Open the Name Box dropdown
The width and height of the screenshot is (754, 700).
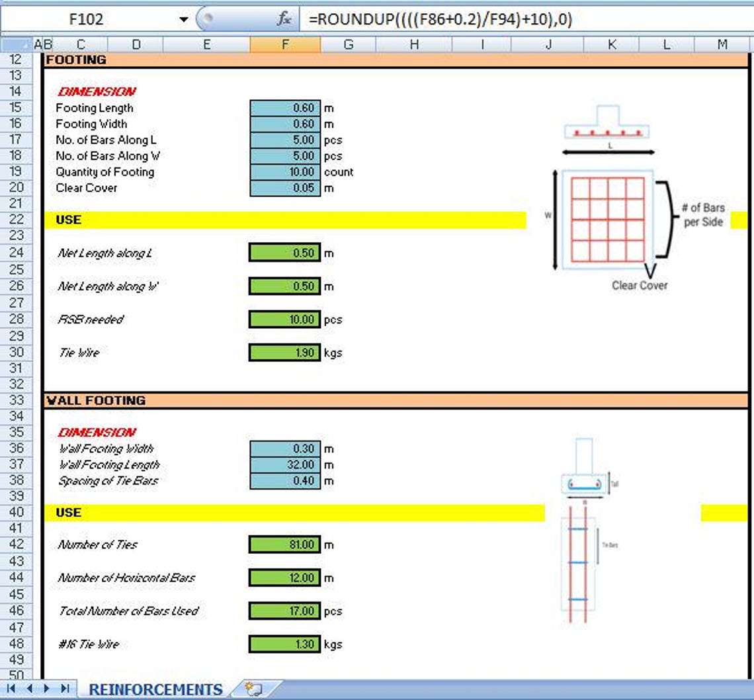[x=183, y=19]
